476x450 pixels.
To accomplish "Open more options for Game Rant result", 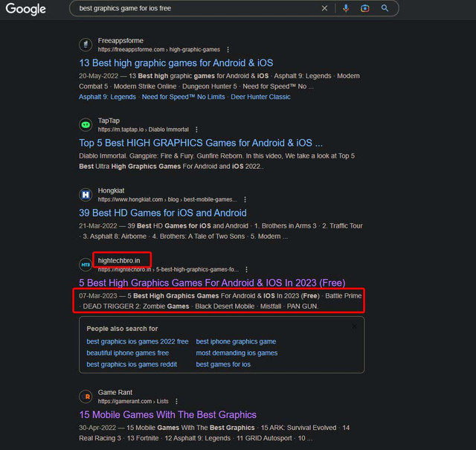I will pyautogui.click(x=176, y=402).
